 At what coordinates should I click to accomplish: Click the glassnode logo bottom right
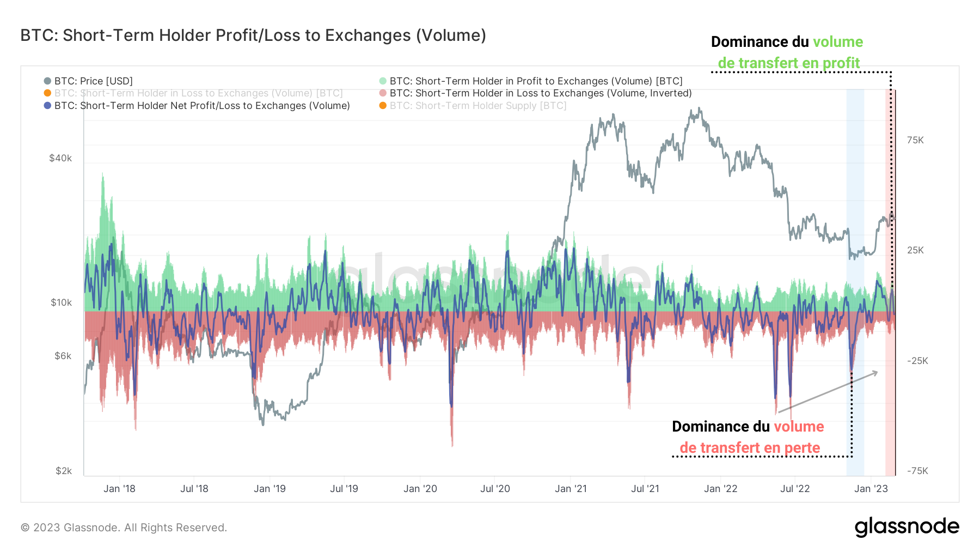(908, 526)
